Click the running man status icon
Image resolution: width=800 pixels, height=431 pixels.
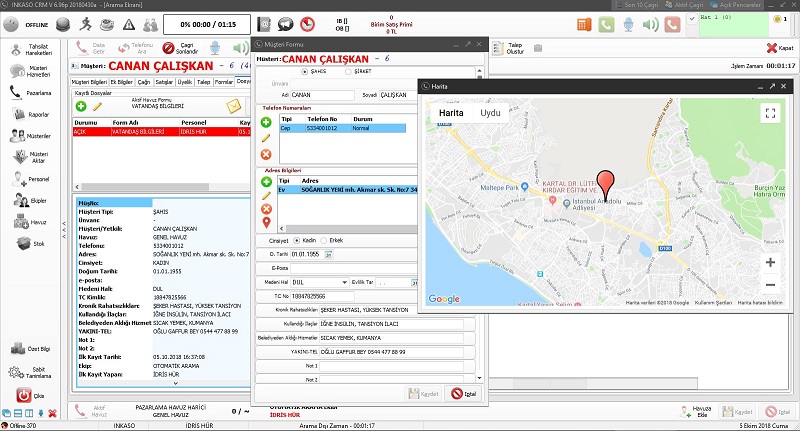click(x=85, y=24)
